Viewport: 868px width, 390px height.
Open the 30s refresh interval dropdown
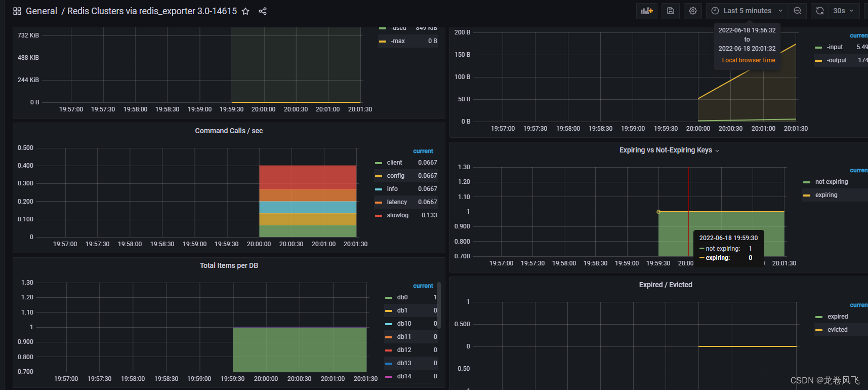click(x=843, y=11)
